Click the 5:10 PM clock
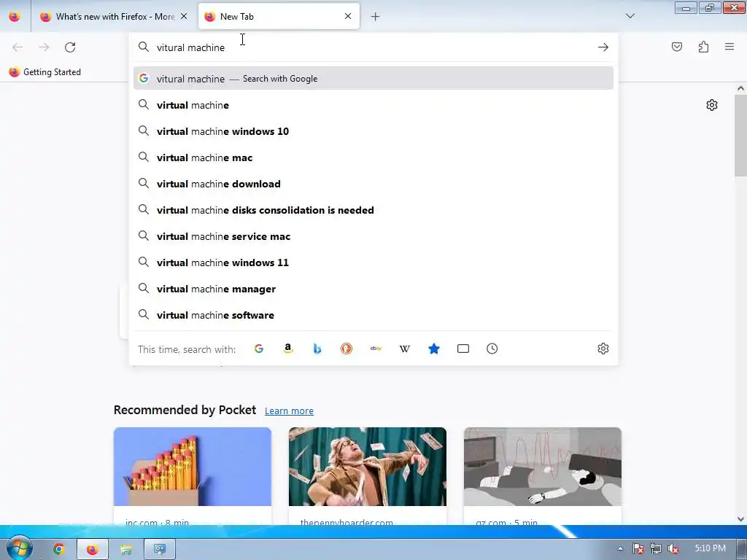The image size is (747, 560). coord(710,548)
